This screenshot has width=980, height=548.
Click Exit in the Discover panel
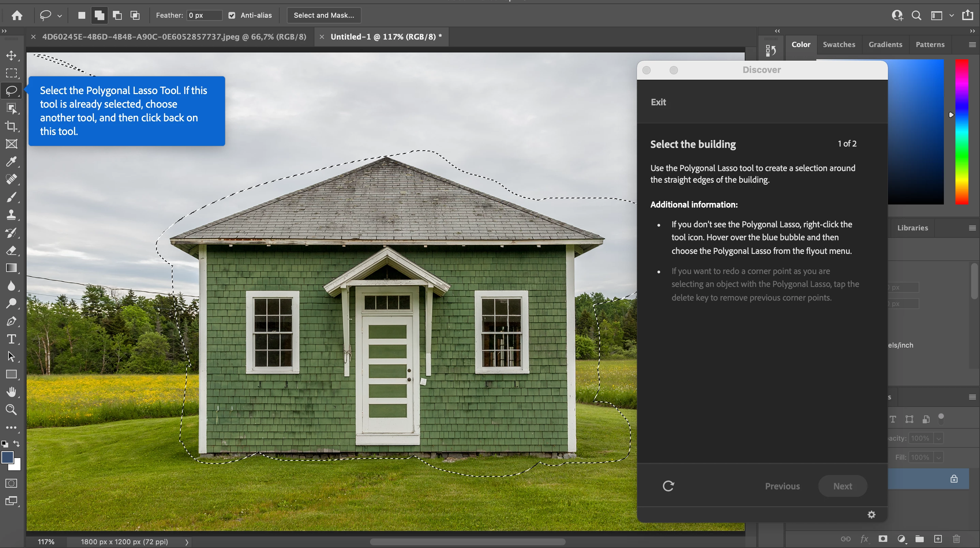[x=658, y=102]
